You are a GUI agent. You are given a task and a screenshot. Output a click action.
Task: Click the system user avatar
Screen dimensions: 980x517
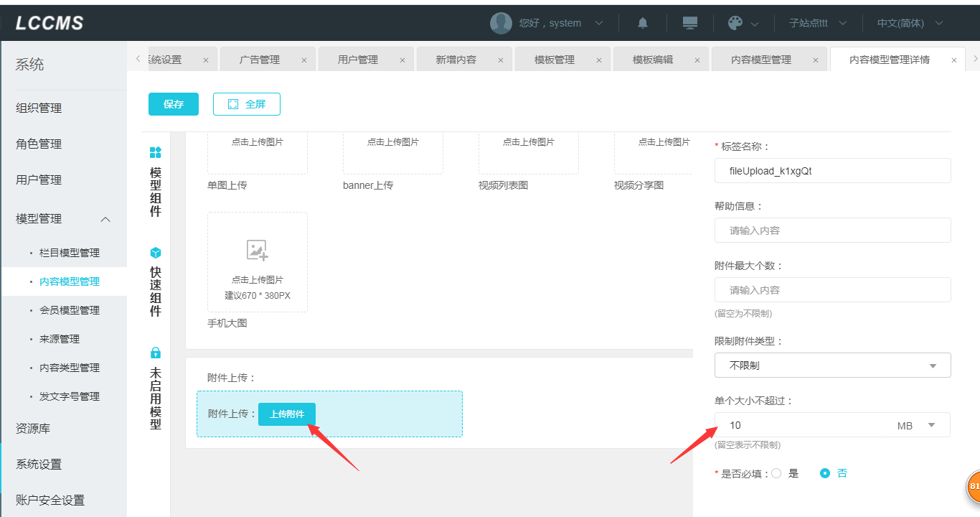[501, 23]
